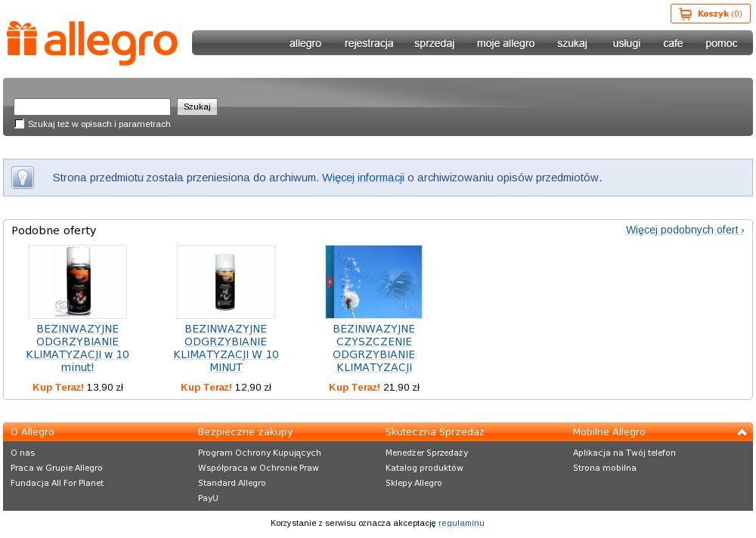This screenshot has height=538, width=756.
Task: Open offer titled KLIMATYZACJI w 10 minut!
Action: 78,348
